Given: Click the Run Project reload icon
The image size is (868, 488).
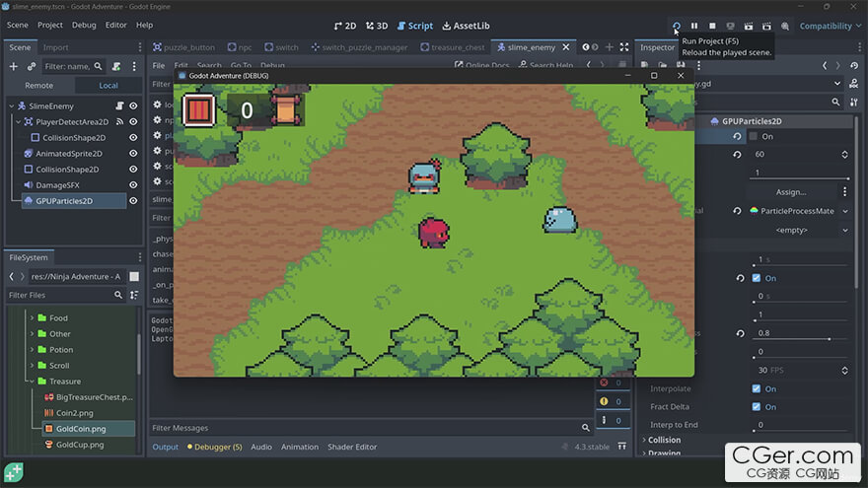Looking at the screenshot, I should pyautogui.click(x=676, y=26).
